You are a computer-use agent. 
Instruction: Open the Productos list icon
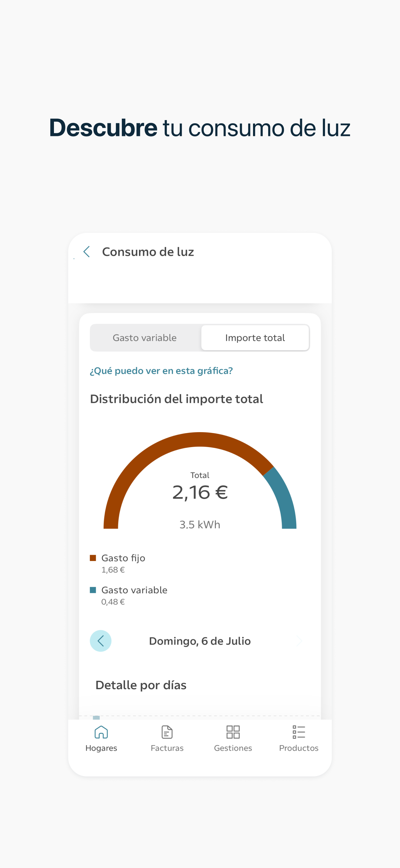299,732
